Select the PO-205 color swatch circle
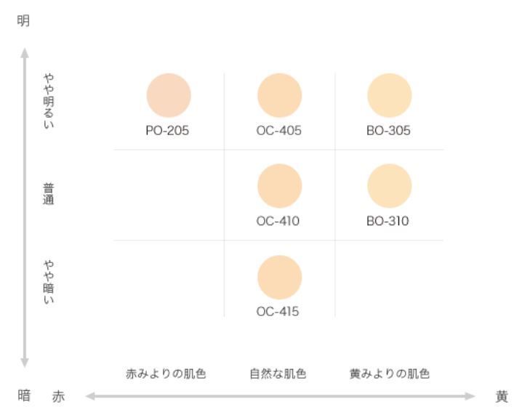The image size is (522, 420). click(169, 95)
